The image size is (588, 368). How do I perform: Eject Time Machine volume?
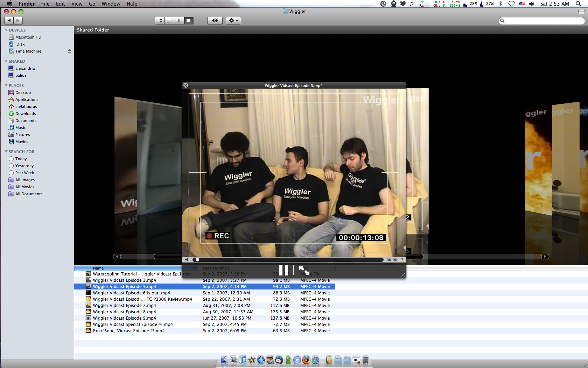point(69,51)
